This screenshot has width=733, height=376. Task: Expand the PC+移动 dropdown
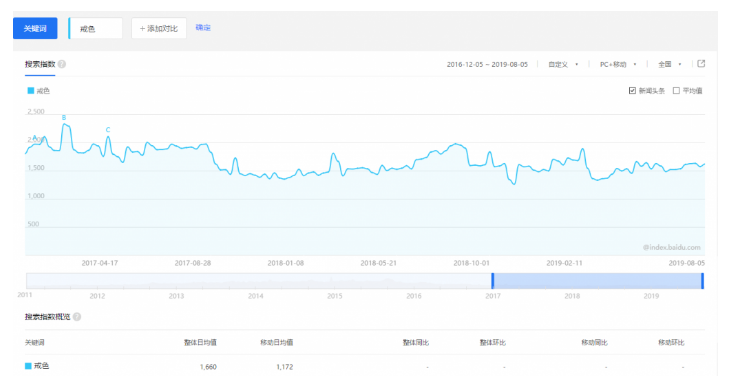(618, 65)
